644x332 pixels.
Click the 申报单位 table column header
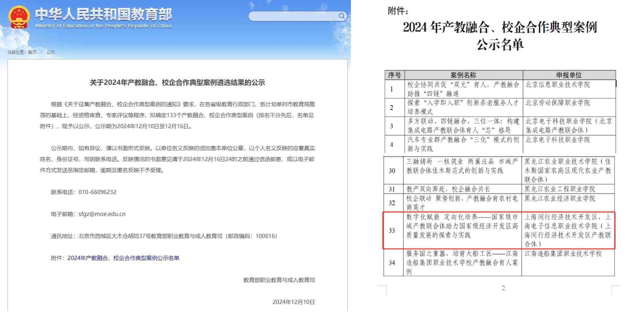pos(569,75)
